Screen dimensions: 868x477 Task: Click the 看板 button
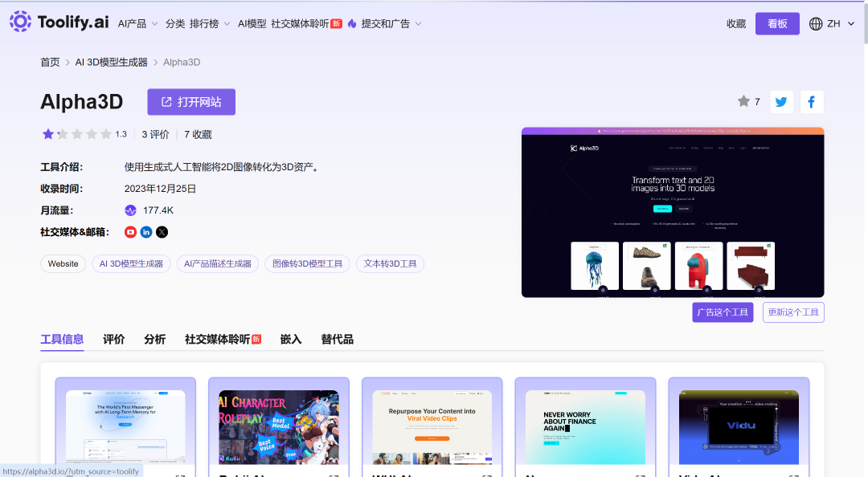(x=777, y=24)
